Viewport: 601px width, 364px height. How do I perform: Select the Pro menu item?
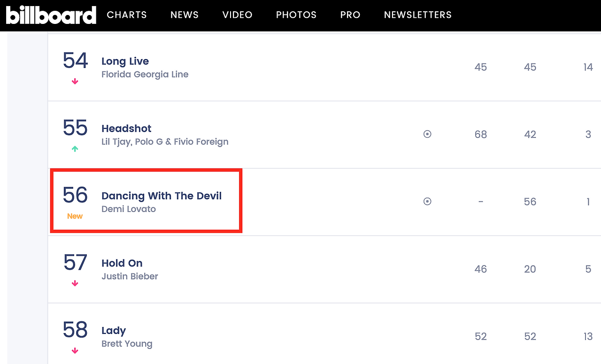click(350, 15)
